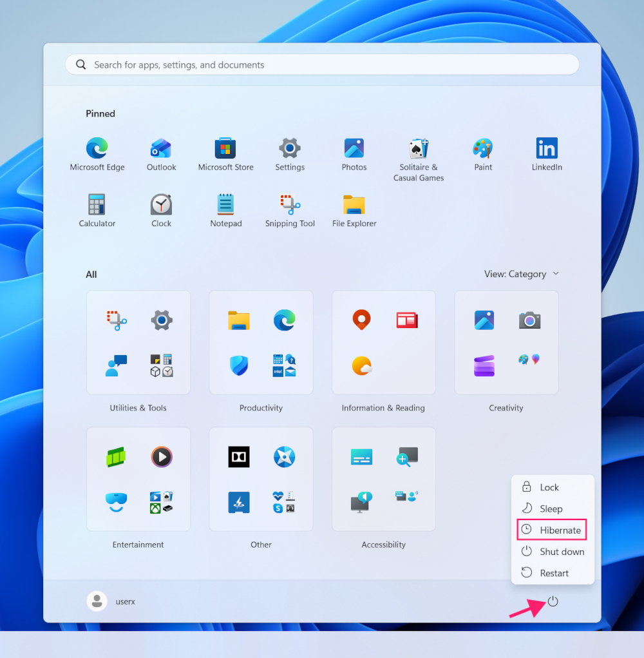Image resolution: width=644 pixels, height=658 pixels.
Task: Open Media Player in Entertainment folder
Action: 162,457
